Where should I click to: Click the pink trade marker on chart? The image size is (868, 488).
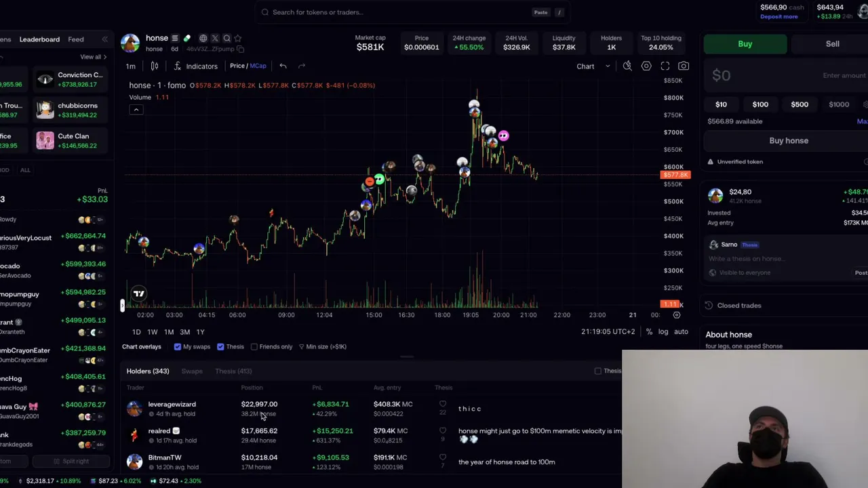tap(503, 136)
